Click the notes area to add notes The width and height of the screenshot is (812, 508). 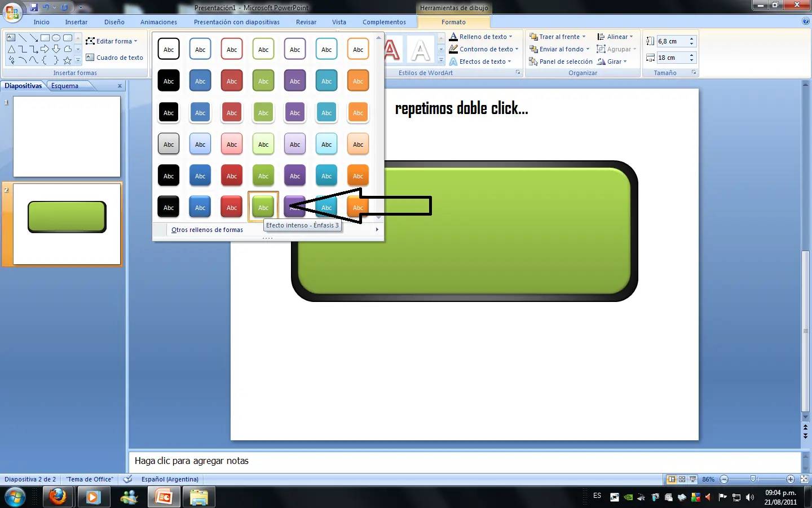point(465,461)
